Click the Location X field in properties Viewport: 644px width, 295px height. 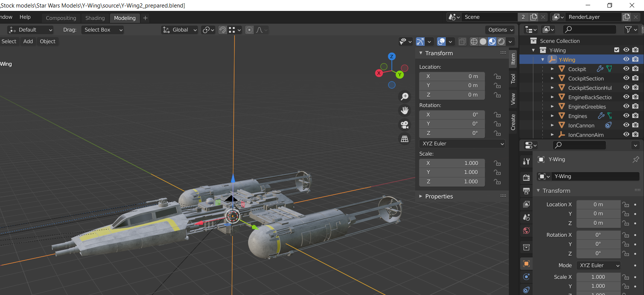coord(598,204)
